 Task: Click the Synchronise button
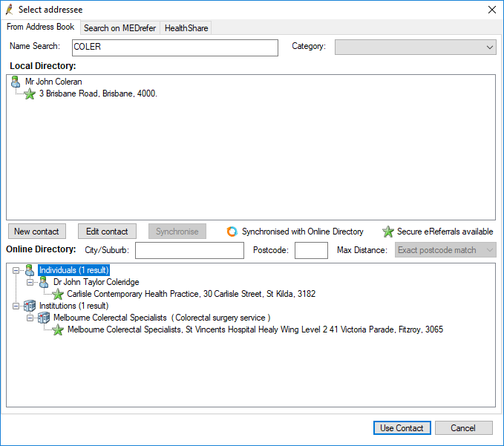click(x=177, y=232)
